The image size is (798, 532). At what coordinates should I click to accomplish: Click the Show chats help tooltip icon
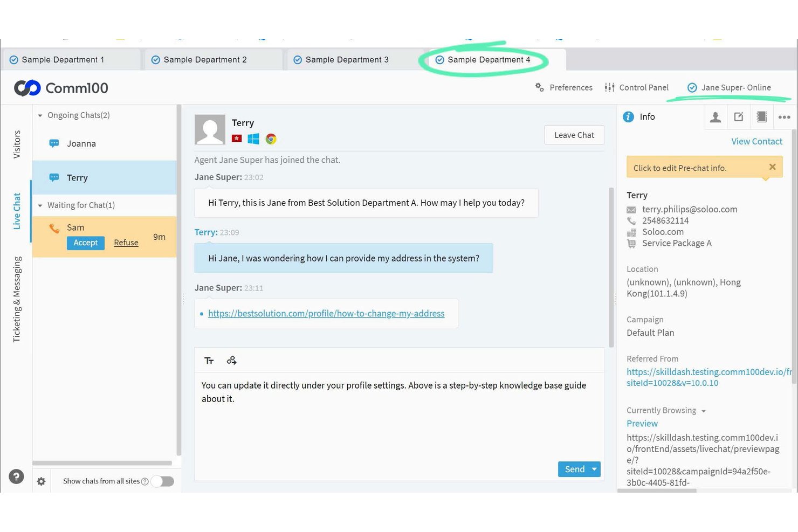point(145,481)
